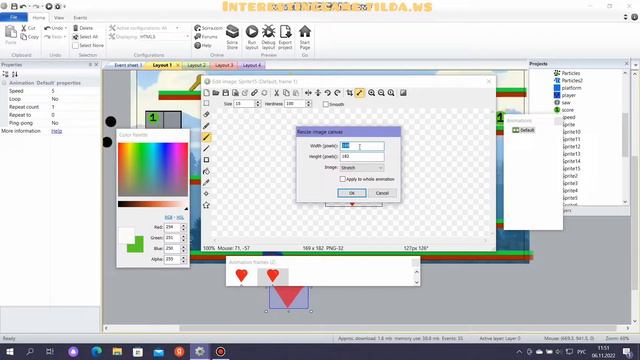The image size is (640, 360).
Task: Collapse Animation 'Default' properties section
Action: (4, 83)
